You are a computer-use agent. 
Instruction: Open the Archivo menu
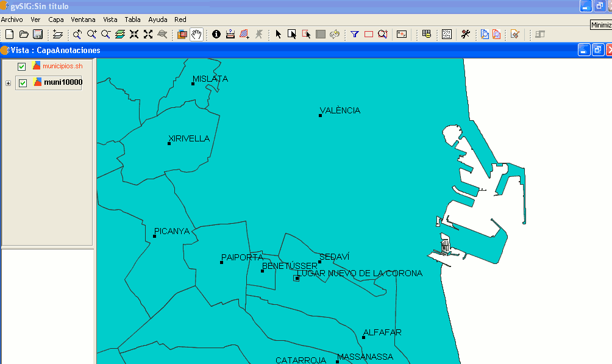click(12, 20)
